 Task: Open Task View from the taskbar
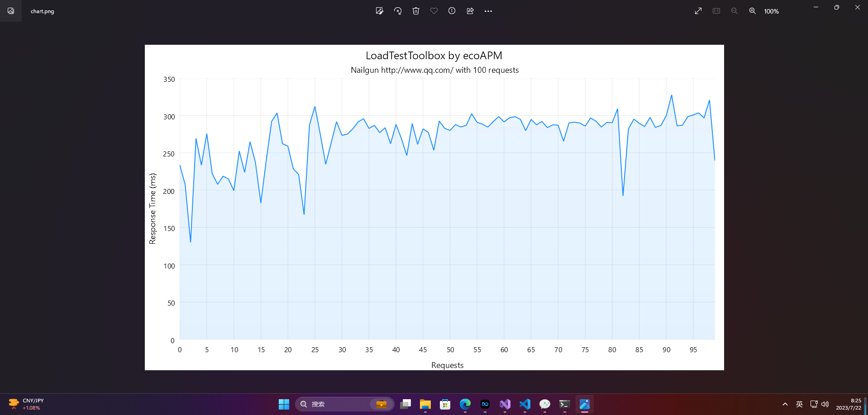coord(405,404)
